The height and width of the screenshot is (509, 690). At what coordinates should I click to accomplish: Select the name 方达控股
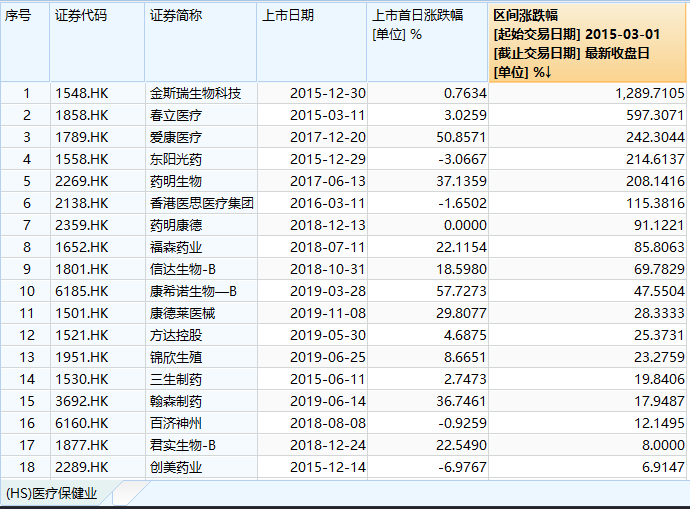point(176,335)
